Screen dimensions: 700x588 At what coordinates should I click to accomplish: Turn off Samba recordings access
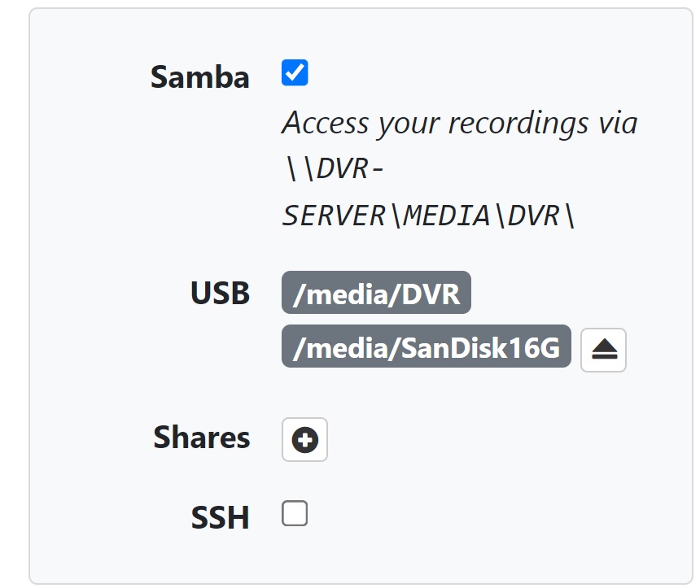coord(295,73)
